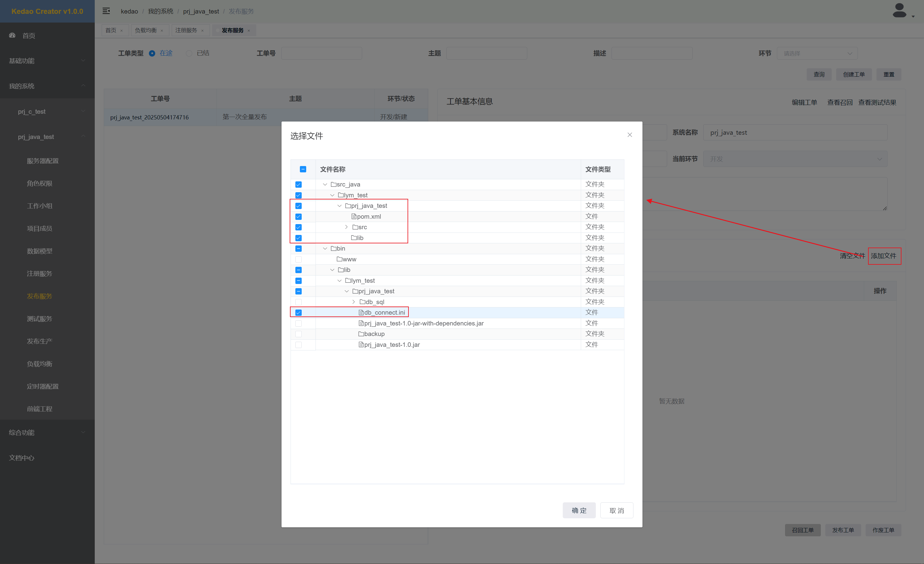Close the 注册服务 tab using its x
Image resolution: width=924 pixels, height=564 pixels.
(202, 31)
